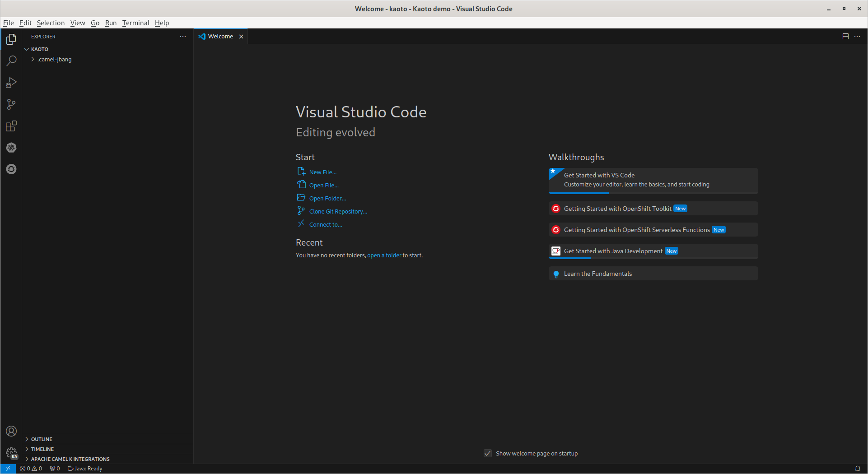Click the Open Folder icon
The width and height of the screenshot is (868, 474).
pyautogui.click(x=301, y=198)
